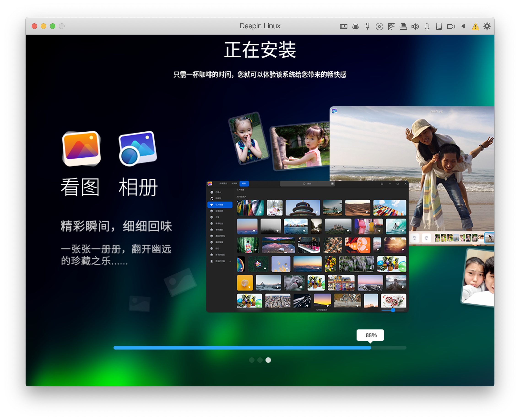
Task: Open the sound speaker icon
Action: coord(415,26)
